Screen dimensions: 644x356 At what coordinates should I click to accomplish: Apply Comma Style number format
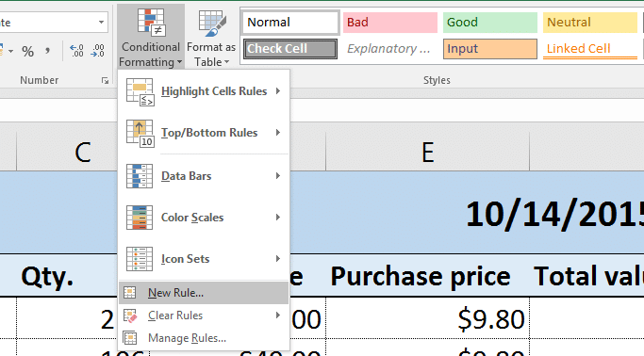[48, 51]
